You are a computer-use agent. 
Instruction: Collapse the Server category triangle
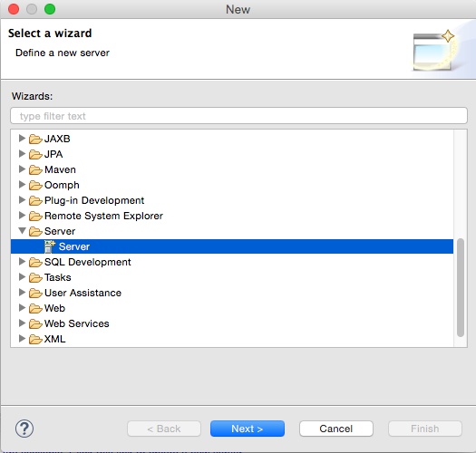(x=22, y=231)
